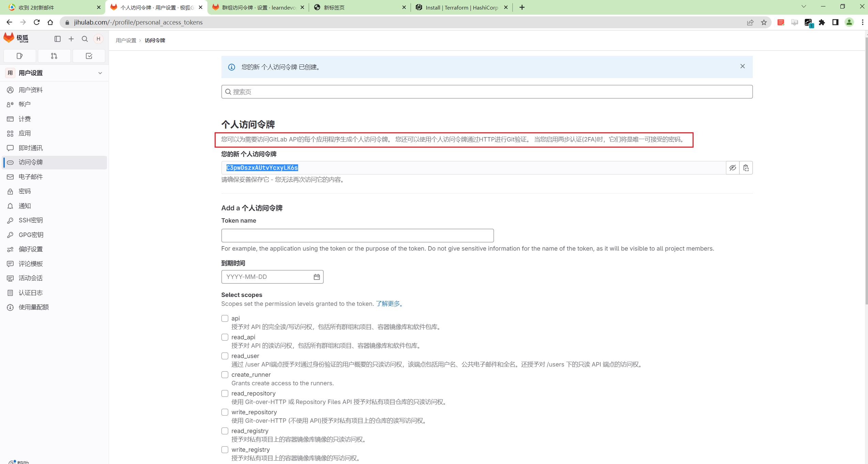Image resolution: width=868 pixels, height=464 pixels.
Task: Check the read_api scope checkbox
Action: [x=225, y=337]
